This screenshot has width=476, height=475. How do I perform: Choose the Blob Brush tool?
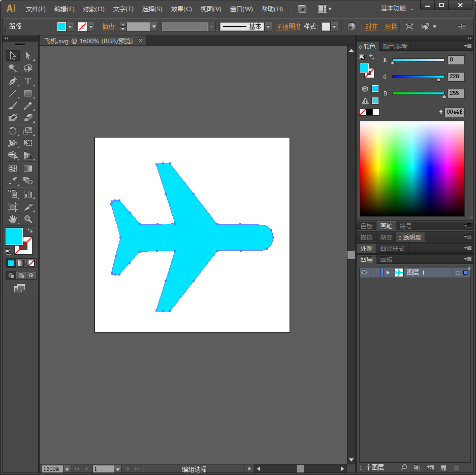click(x=13, y=118)
